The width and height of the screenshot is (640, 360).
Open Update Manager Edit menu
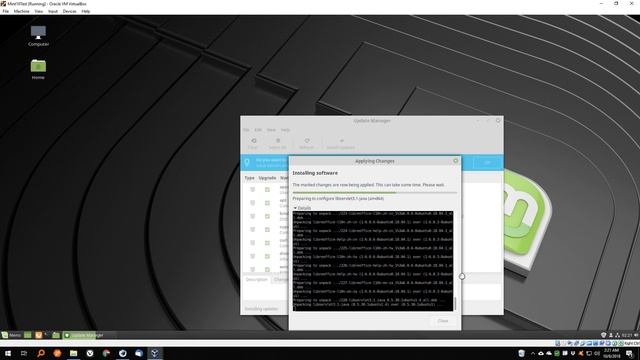tap(258, 130)
